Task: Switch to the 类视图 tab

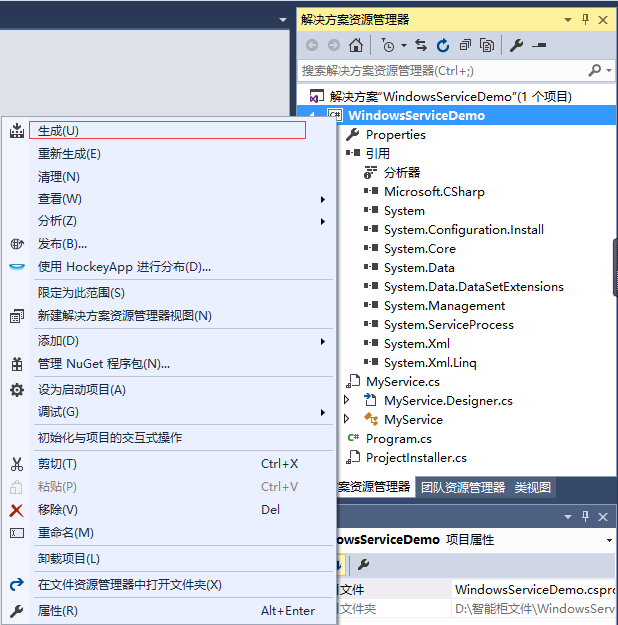Action: point(533,488)
